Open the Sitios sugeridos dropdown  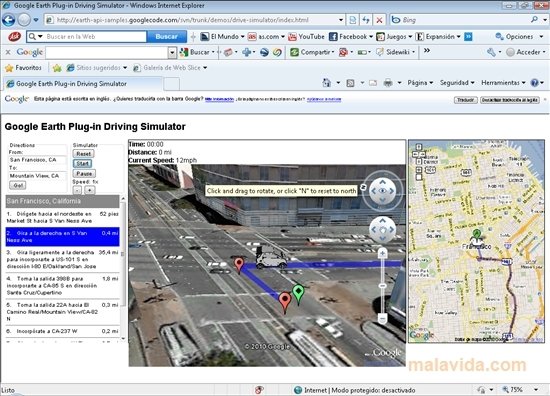125,68
